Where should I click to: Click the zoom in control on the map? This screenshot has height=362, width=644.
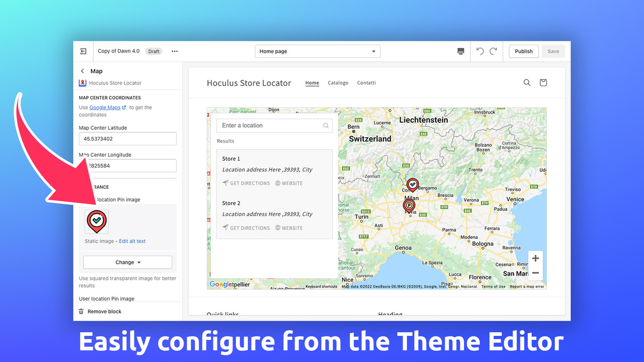535,257
